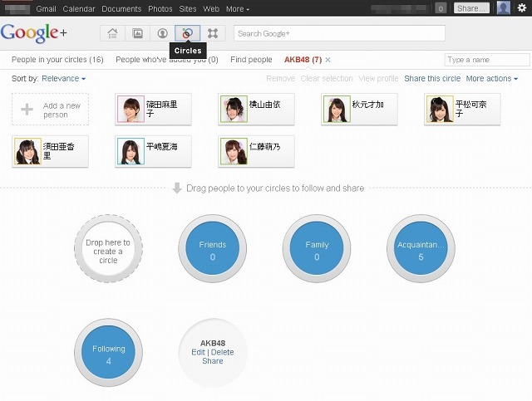This screenshot has width=532, height=401.
Task: Click the Remove action
Action: pos(281,79)
